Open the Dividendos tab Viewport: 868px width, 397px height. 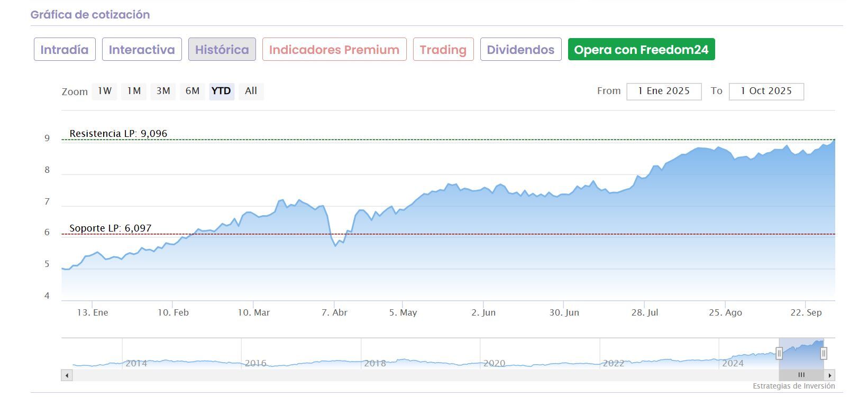tap(520, 50)
